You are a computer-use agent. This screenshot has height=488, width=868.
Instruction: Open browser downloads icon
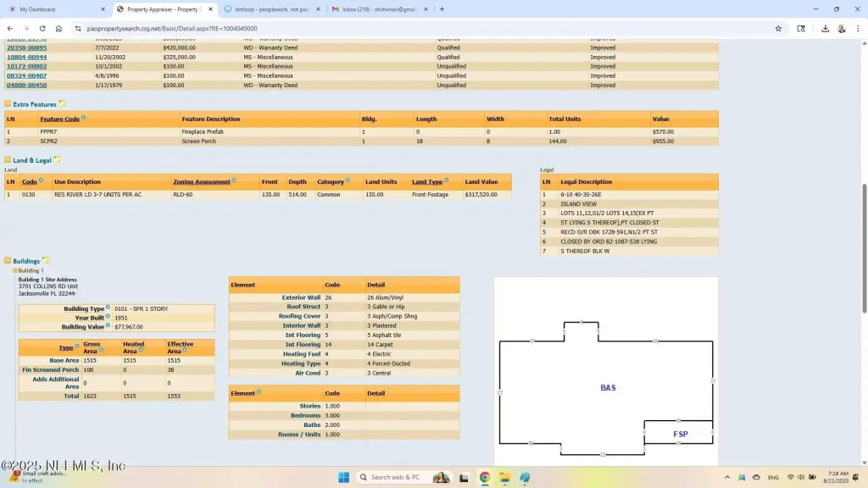(826, 28)
